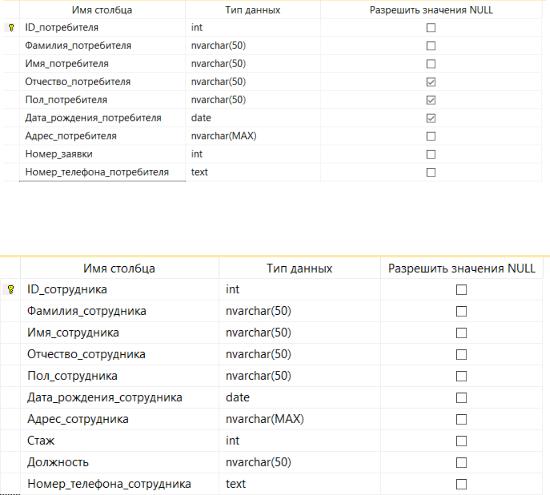
Task: Enable NULL checkbox for Стаж row
Action: (461, 441)
